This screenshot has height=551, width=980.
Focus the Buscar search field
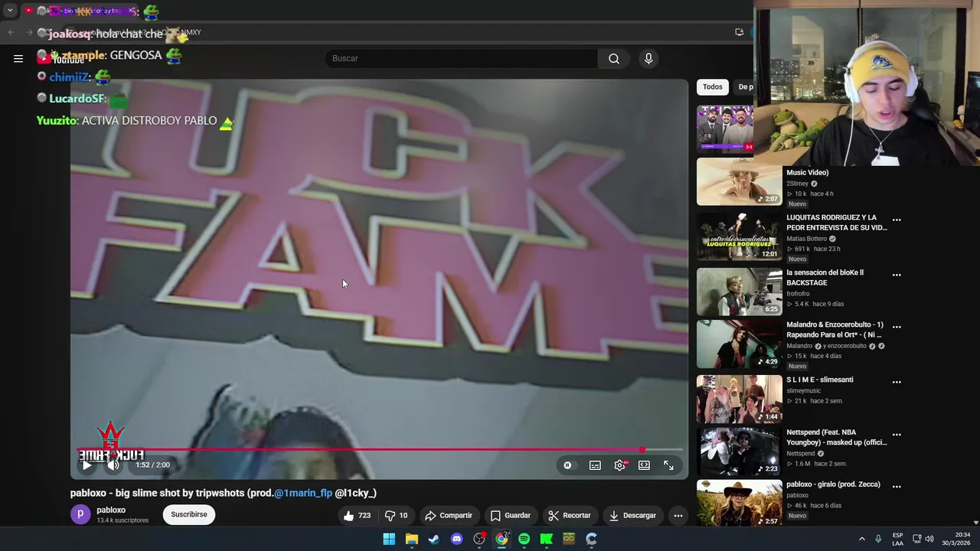(461, 58)
